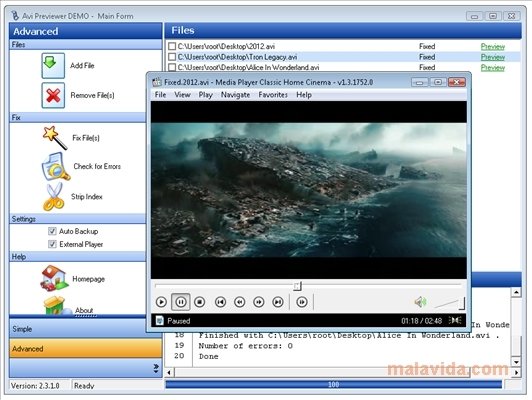Toggle the Auto Backup checkbox
Screen dimensions: 532x400
click(x=52, y=231)
